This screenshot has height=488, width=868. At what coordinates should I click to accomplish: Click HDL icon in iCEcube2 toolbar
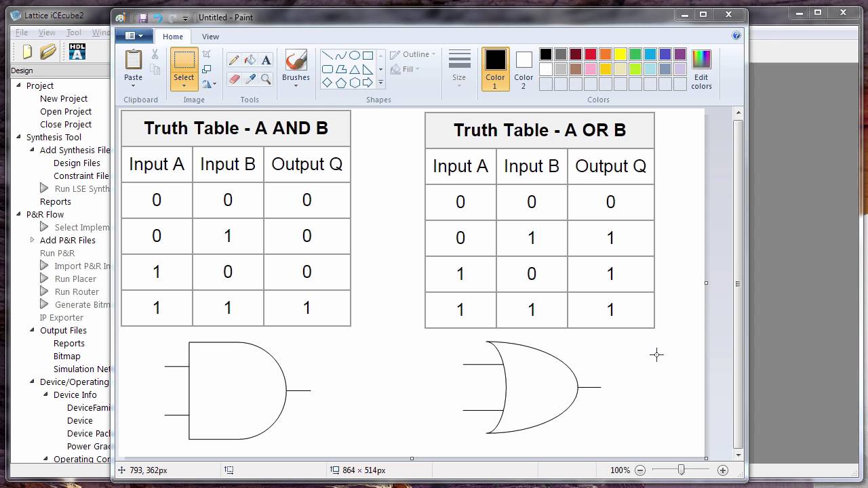77,52
